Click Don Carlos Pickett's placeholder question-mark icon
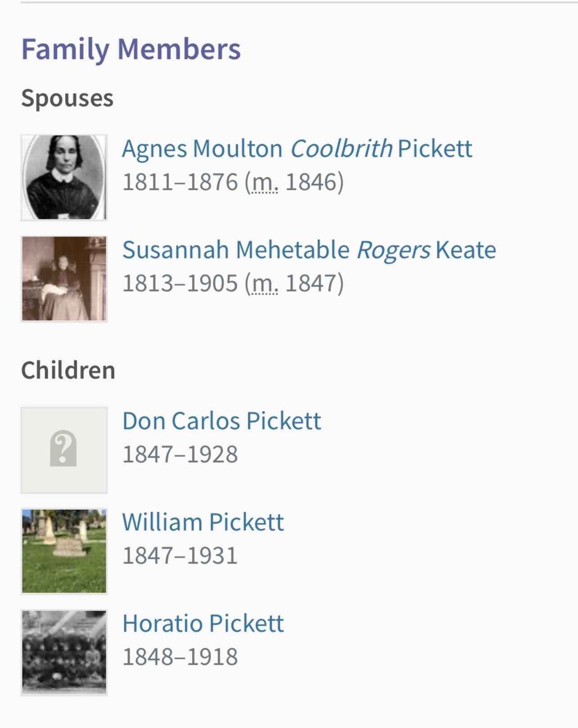The image size is (578, 728). pos(64,450)
